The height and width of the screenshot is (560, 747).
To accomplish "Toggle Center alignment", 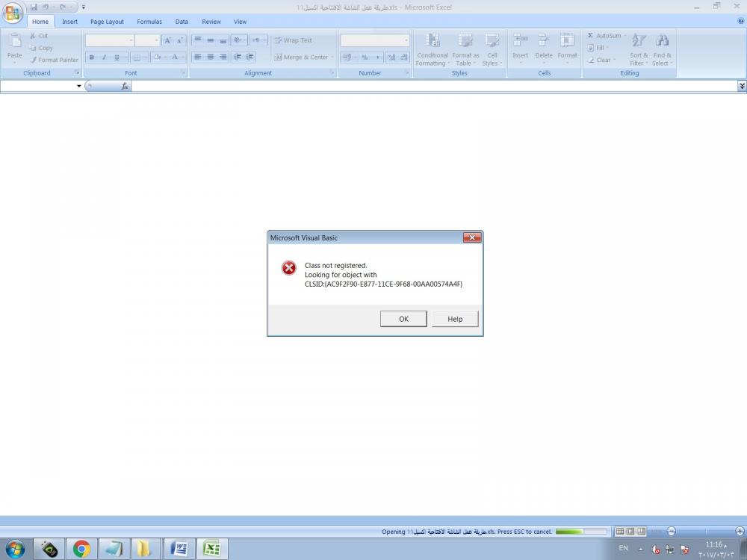I will (210, 57).
